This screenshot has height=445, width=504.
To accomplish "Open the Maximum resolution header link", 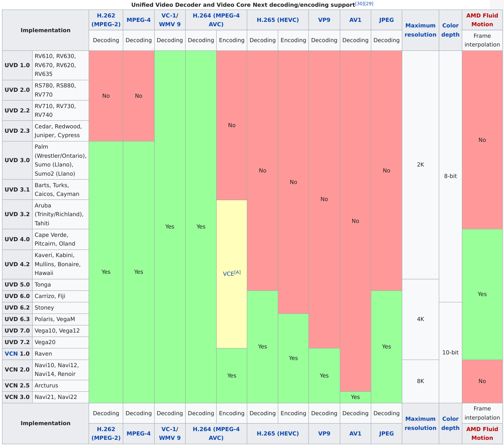I will [420, 30].
